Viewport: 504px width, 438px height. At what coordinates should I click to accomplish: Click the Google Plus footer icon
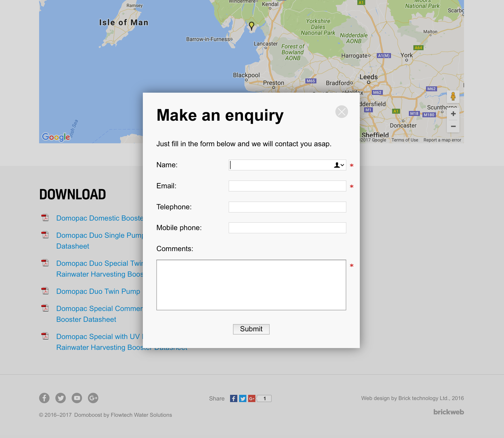tap(93, 398)
